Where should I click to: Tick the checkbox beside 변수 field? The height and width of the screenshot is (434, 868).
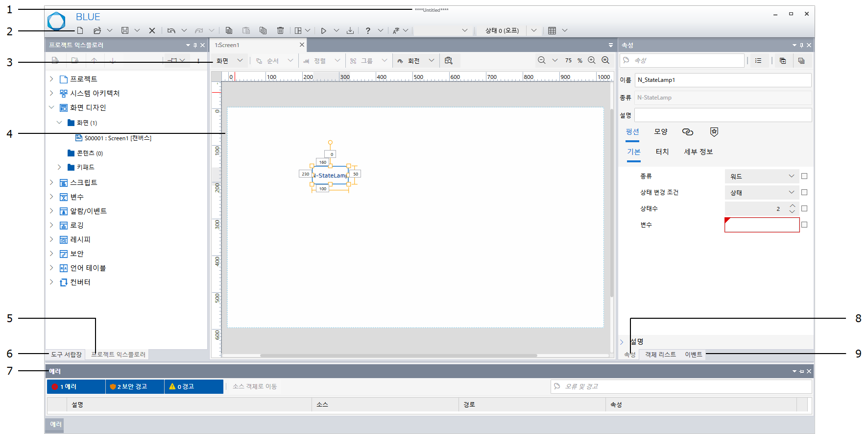tap(804, 225)
